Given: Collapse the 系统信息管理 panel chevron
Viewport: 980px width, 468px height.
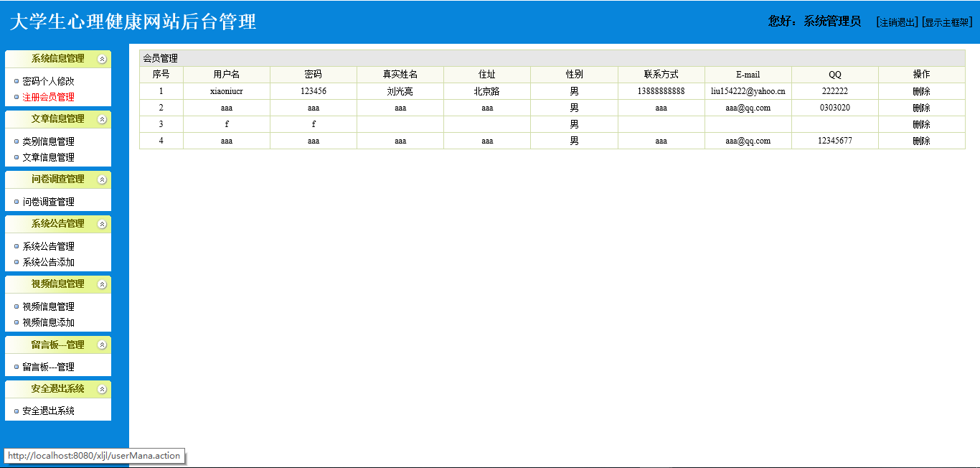Looking at the screenshot, I should (x=102, y=59).
